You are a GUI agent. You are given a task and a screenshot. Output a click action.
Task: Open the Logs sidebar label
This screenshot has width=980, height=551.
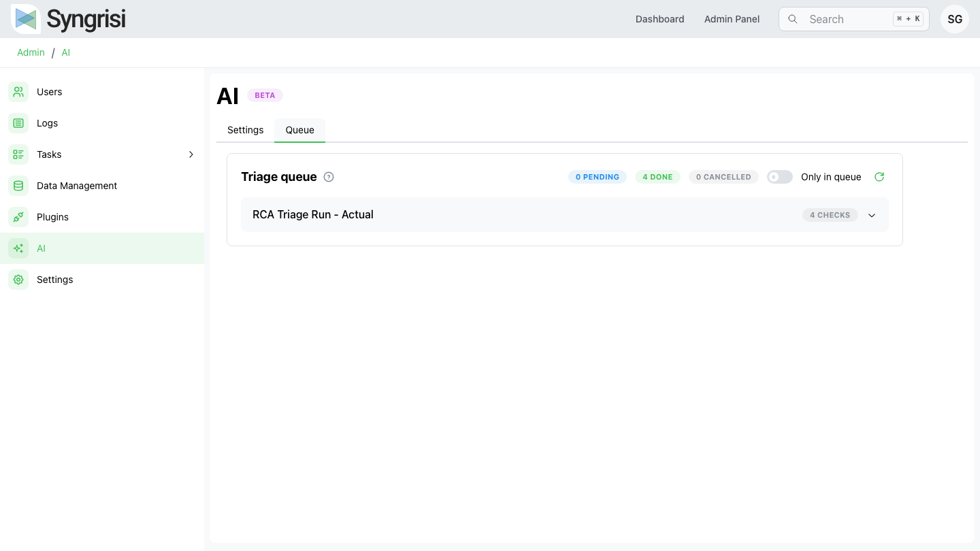click(x=47, y=123)
